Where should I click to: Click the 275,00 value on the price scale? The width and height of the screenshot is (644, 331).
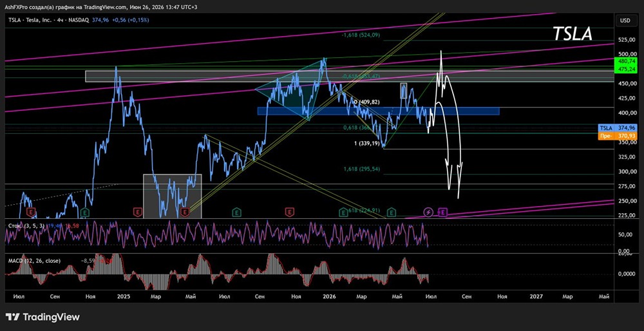(x=627, y=186)
